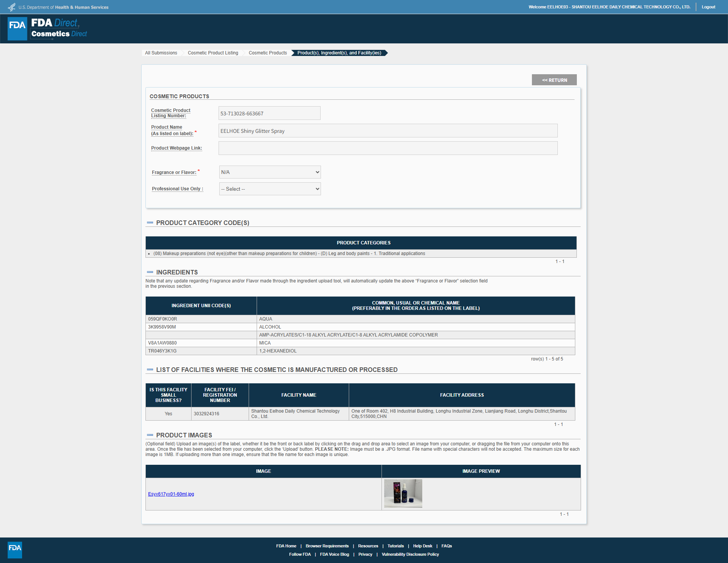
Task: Click the Product Webpage Link label
Action: point(177,148)
